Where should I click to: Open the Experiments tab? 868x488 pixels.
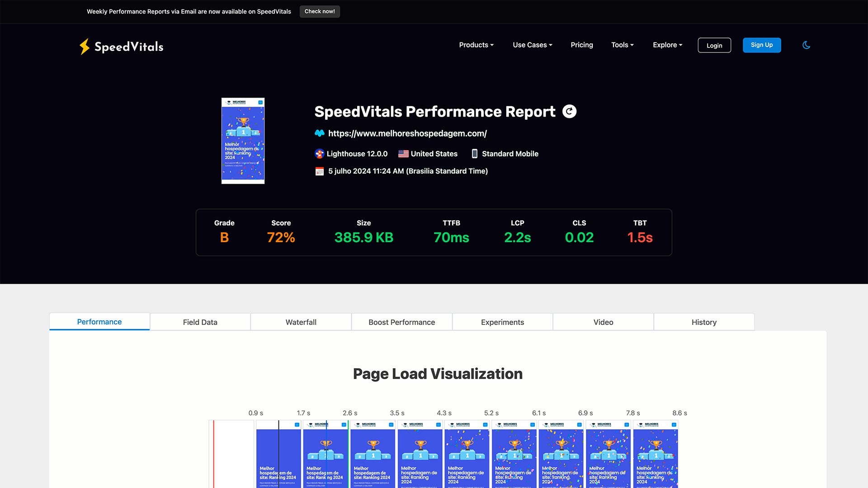[x=503, y=322]
